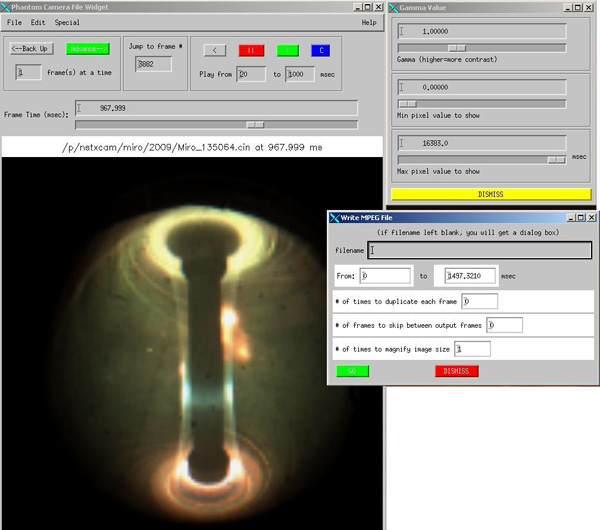Click the green GO button
Screen dimensions: 600x530
[x=352, y=371]
